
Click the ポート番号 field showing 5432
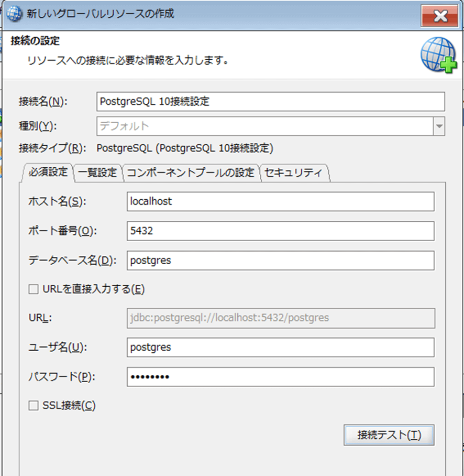280,231
